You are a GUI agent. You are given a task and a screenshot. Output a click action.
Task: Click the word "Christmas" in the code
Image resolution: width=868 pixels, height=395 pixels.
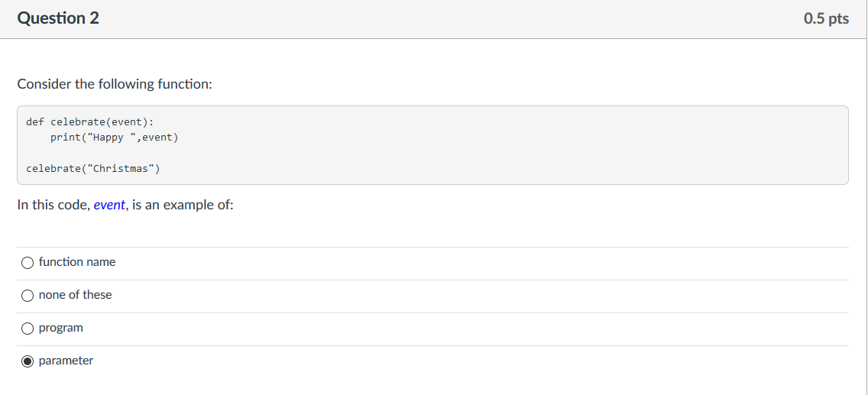[x=121, y=168]
